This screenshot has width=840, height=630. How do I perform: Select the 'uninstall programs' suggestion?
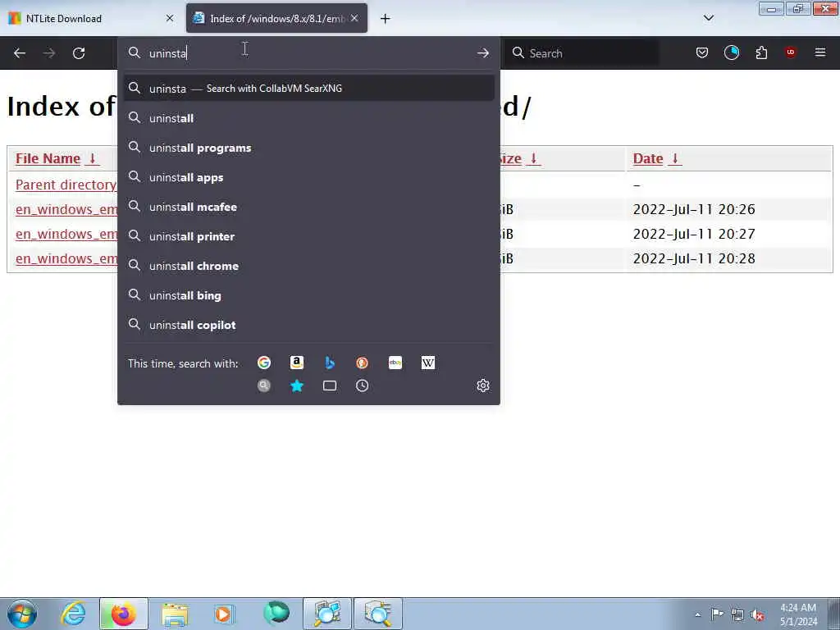coord(308,148)
